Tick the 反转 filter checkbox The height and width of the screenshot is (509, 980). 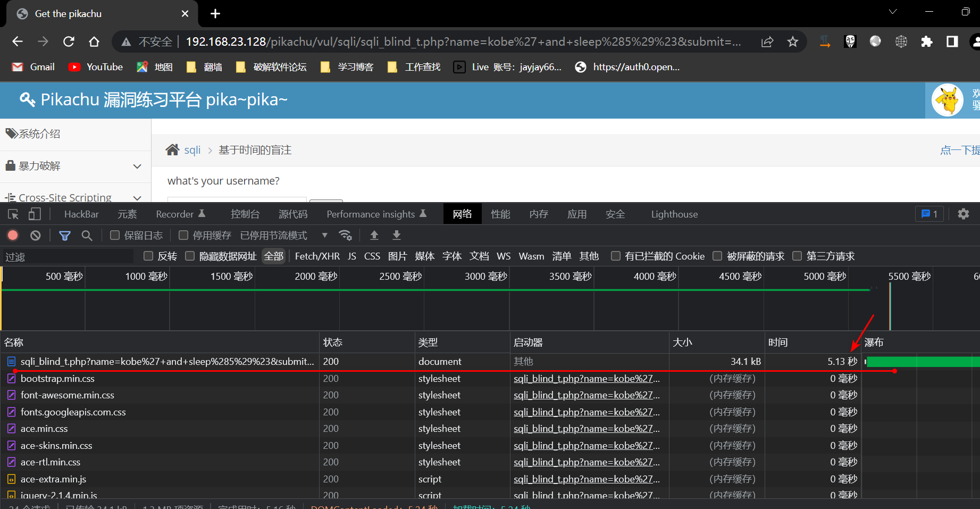(x=148, y=256)
